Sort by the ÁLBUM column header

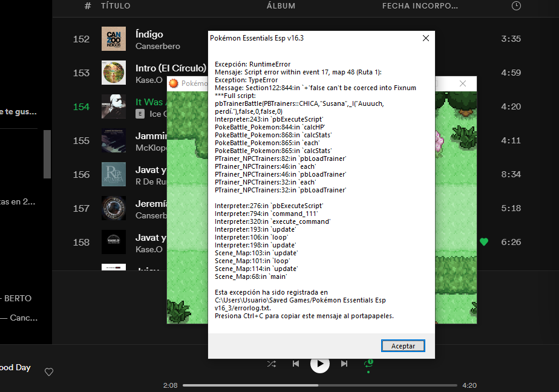tap(281, 6)
